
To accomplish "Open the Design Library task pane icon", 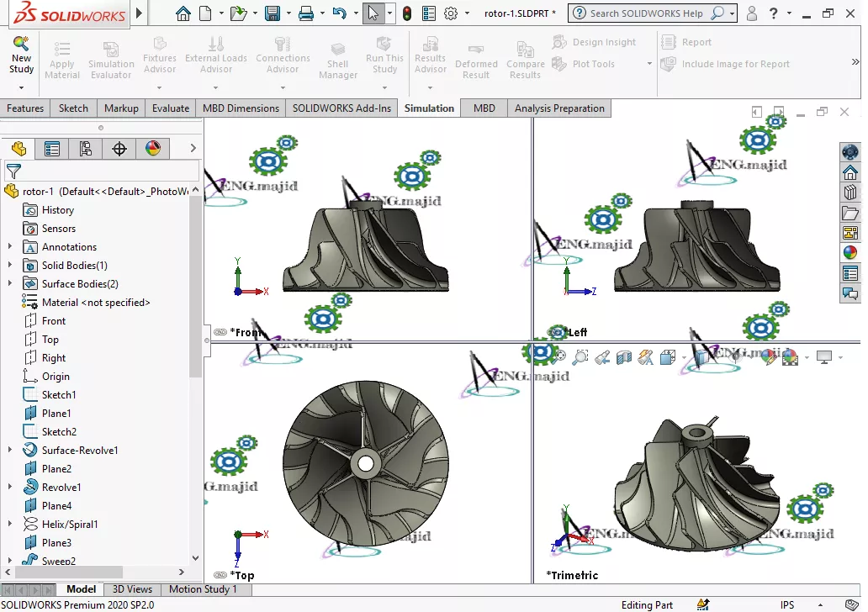I will tap(849, 193).
